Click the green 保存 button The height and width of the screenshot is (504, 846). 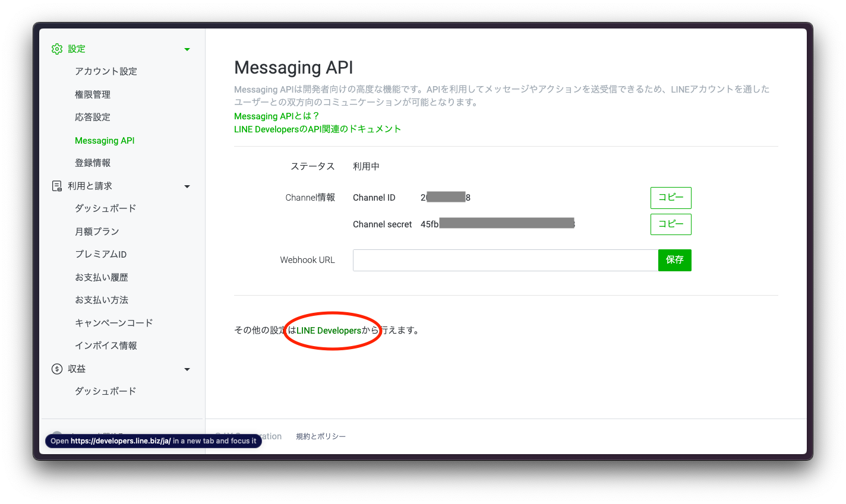[x=674, y=260]
